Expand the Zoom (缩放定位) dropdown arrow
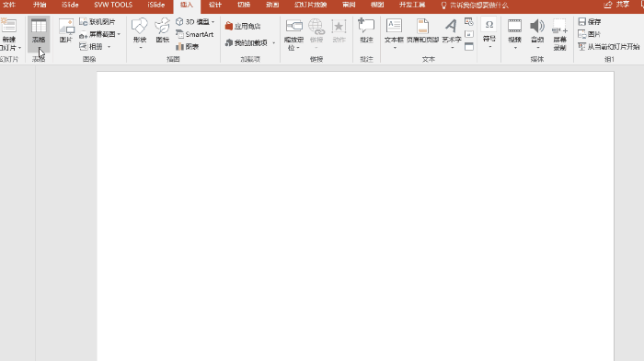This screenshot has height=361, width=644. [x=298, y=48]
